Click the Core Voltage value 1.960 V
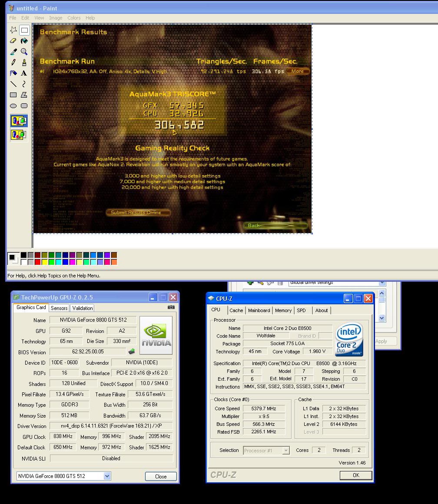Image resolution: width=438 pixels, height=504 pixels. (x=317, y=351)
